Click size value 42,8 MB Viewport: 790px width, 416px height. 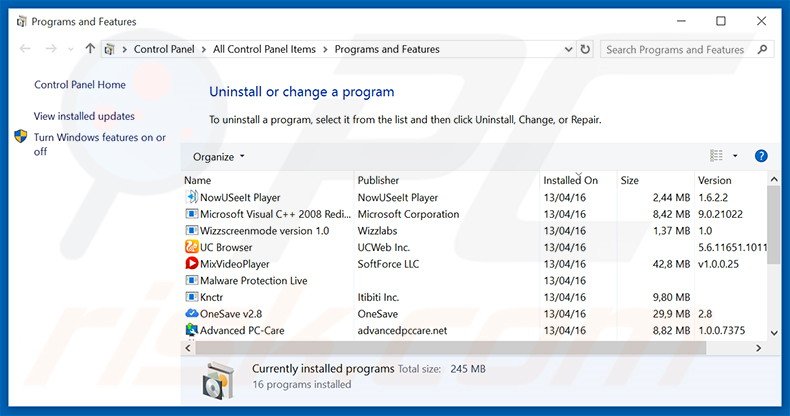[671, 264]
